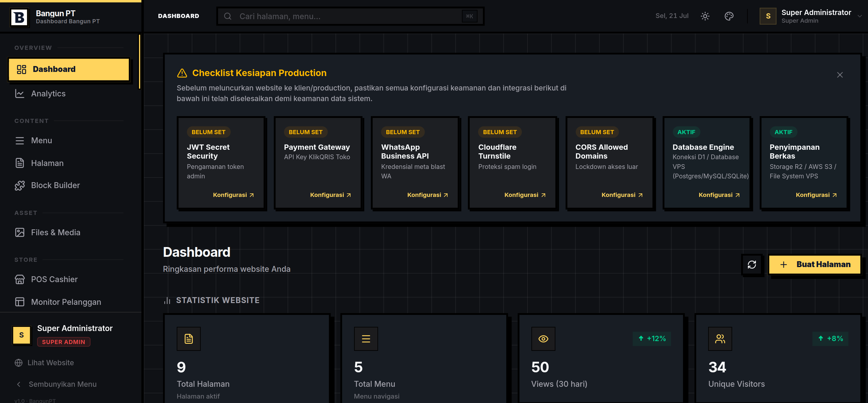This screenshot has height=403, width=868.
Task: Focus the Cari halaman, menu search field
Action: [x=350, y=16]
